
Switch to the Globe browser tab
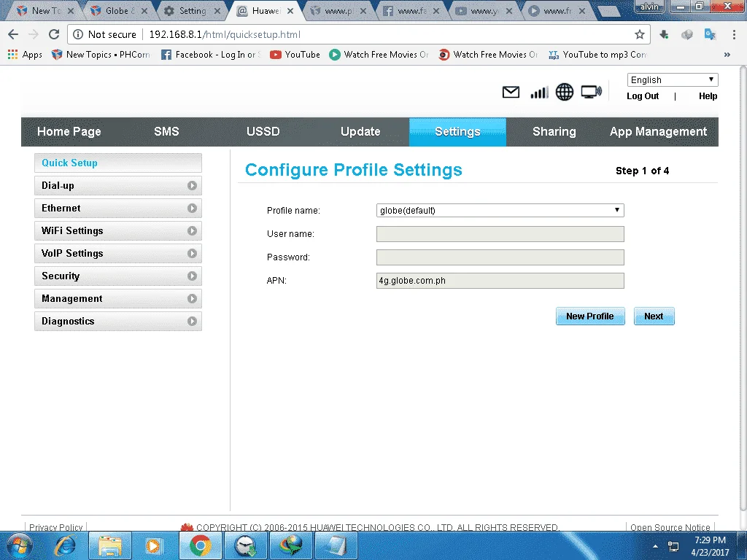pyautogui.click(x=119, y=10)
